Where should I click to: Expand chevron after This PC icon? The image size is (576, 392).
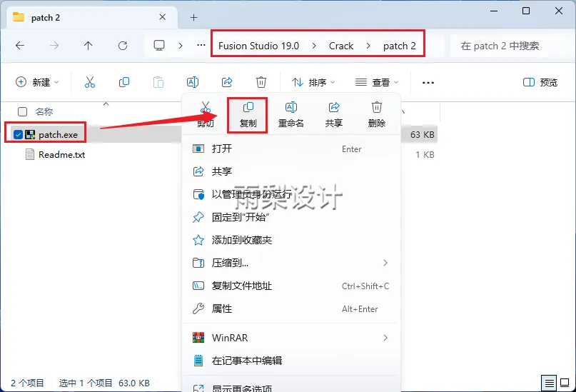[x=181, y=46]
